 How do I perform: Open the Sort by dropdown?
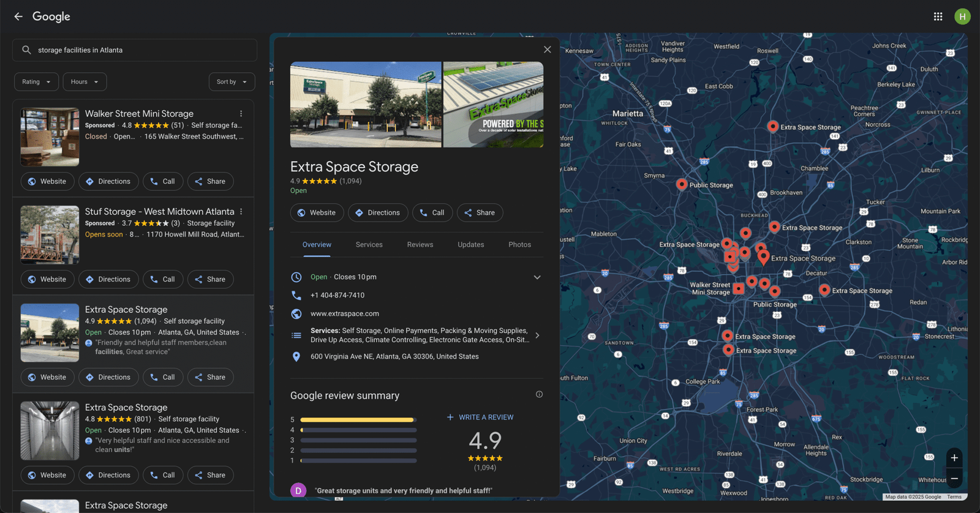click(232, 82)
